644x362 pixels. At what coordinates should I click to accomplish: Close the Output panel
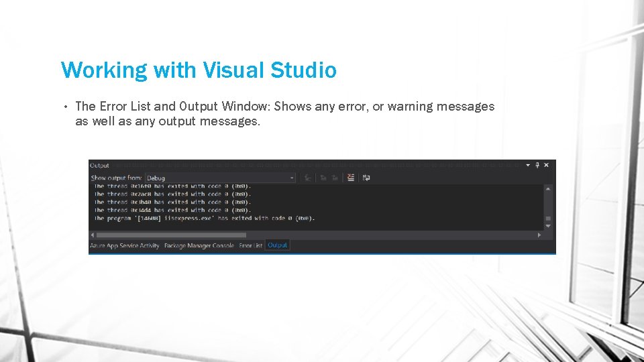coord(546,165)
